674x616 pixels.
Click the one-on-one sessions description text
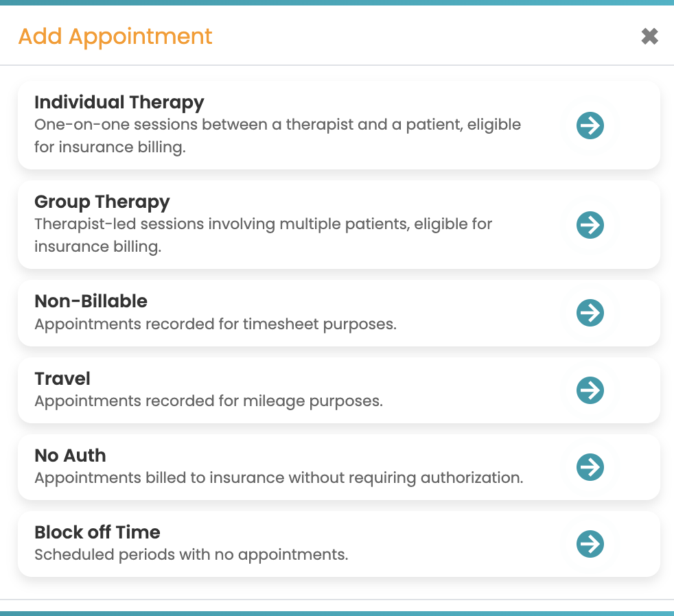click(278, 136)
